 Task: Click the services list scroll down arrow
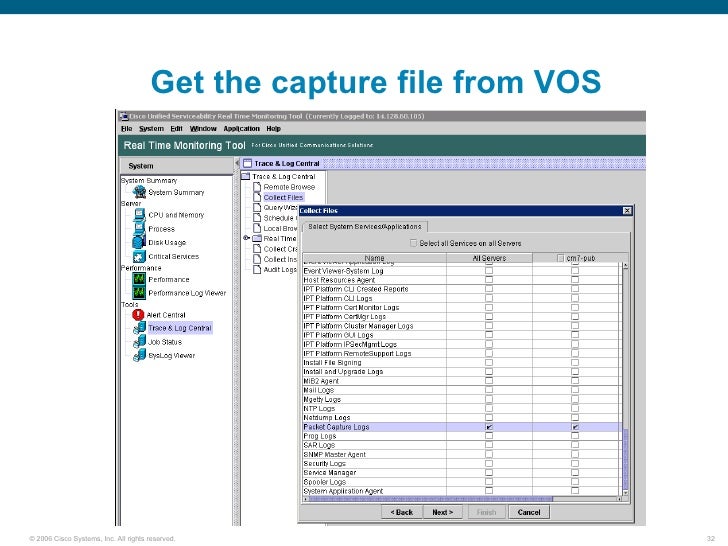coord(625,492)
